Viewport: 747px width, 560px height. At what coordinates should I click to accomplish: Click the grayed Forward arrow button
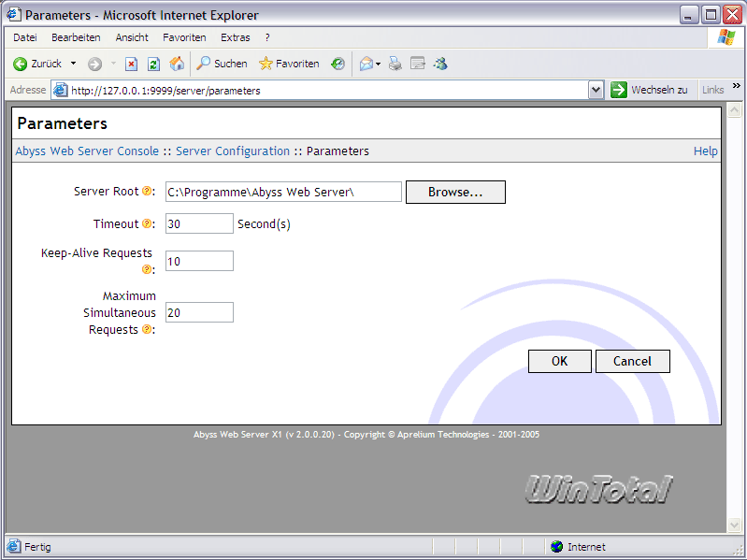click(x=94, y=64)
